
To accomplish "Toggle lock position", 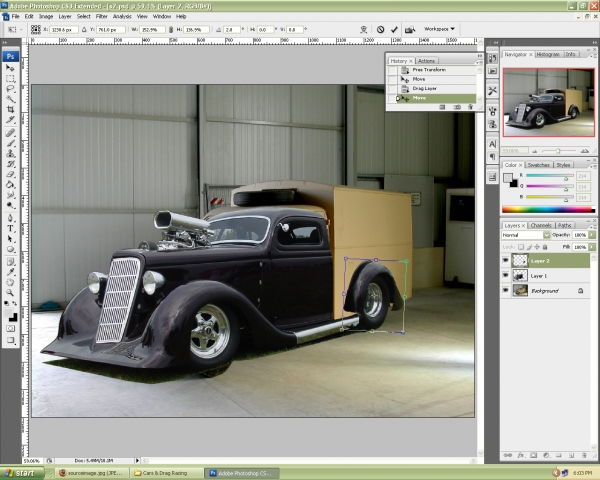I will 537,247.
